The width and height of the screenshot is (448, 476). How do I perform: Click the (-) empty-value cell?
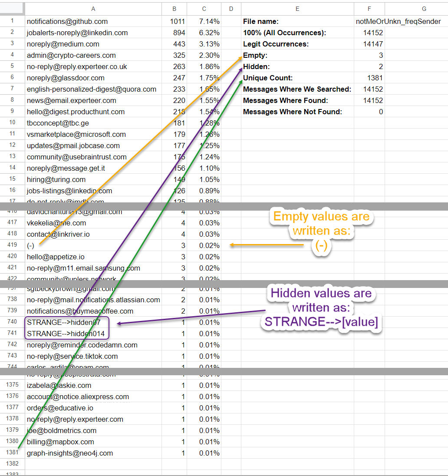(93, 245)
